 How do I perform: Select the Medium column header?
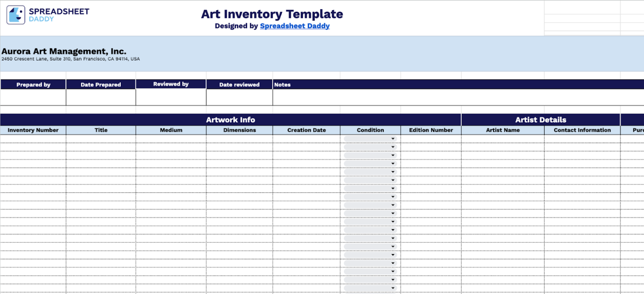pos(171,130)
